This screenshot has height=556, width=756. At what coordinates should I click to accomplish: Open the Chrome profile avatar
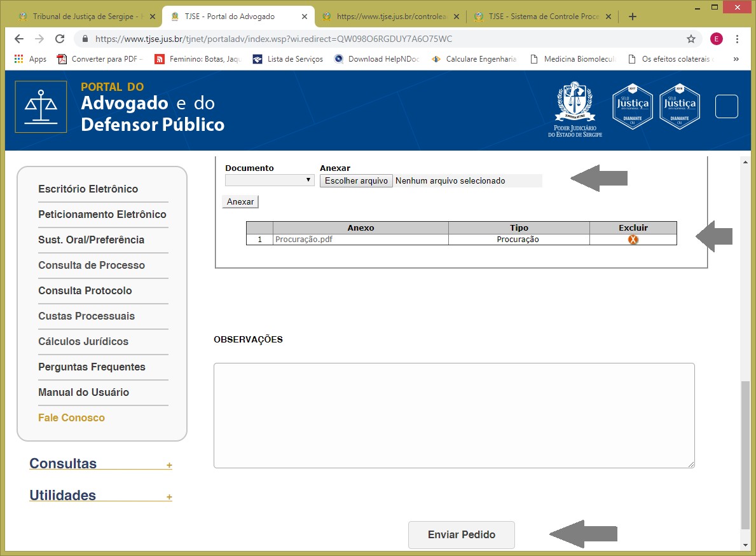tap(717, 39)
